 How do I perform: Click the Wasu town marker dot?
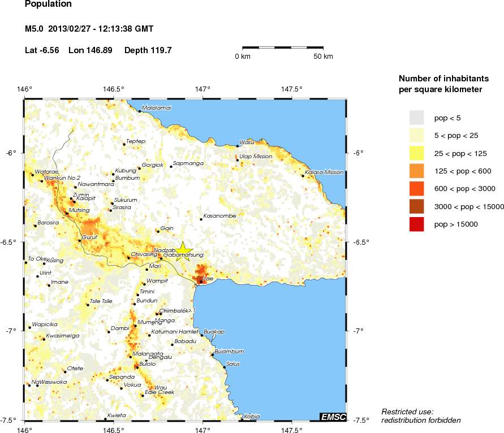(x=238, y=146)
